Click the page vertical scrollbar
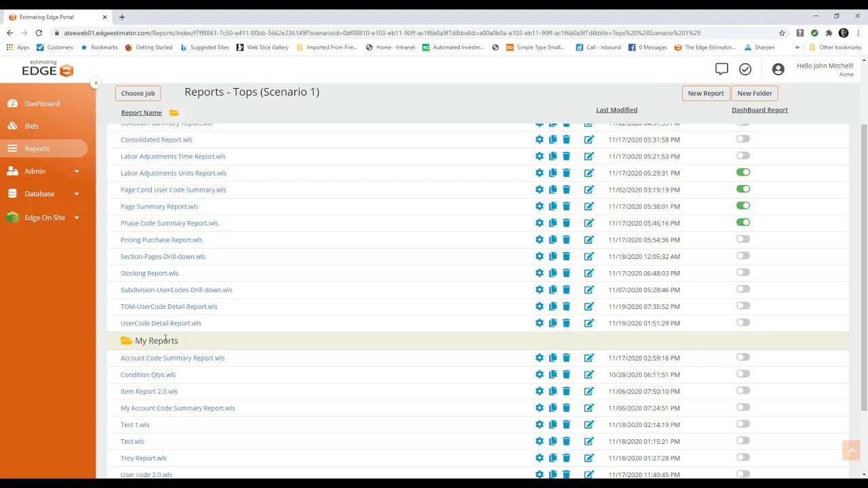Viewport: 868px width, 488px height. point(863,271)
